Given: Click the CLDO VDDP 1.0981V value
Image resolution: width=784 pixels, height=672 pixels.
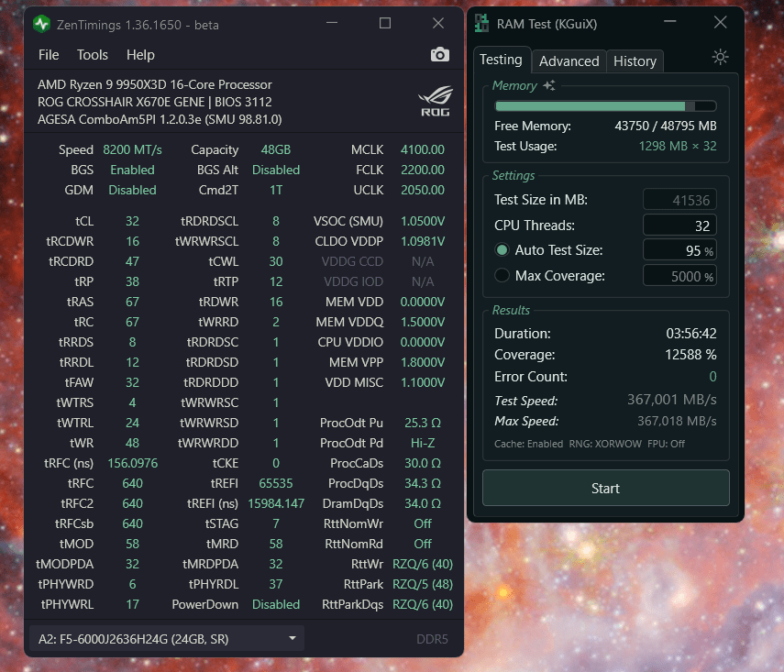Looking at the screenshot, I should pos(423,241).
